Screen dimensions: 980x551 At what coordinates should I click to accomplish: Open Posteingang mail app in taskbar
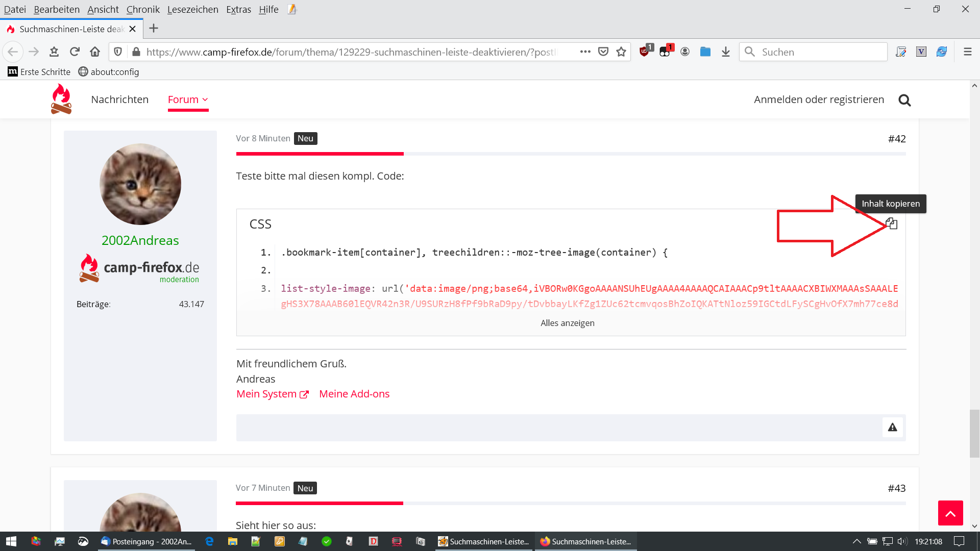click(146, 541)
